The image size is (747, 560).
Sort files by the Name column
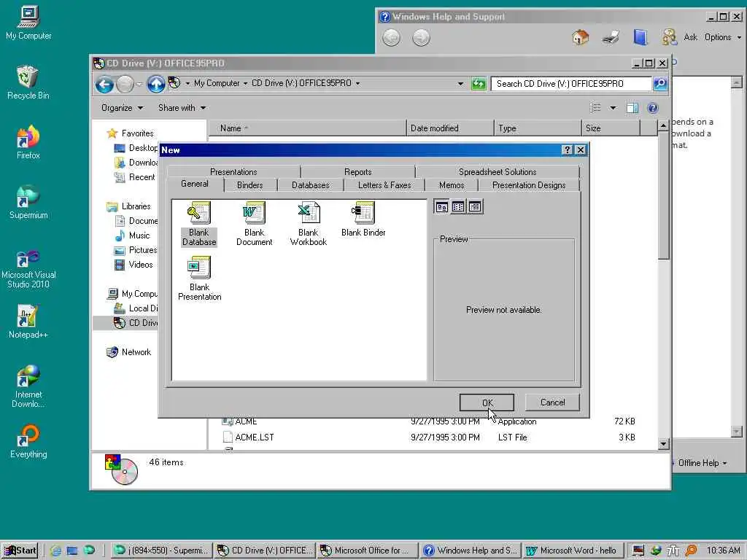coord(307,128)
